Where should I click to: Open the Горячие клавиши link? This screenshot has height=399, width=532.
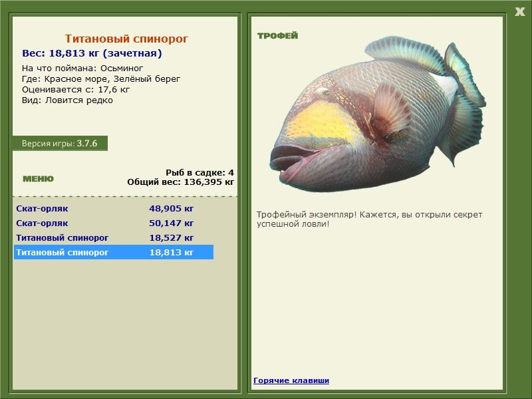[291, 380]
